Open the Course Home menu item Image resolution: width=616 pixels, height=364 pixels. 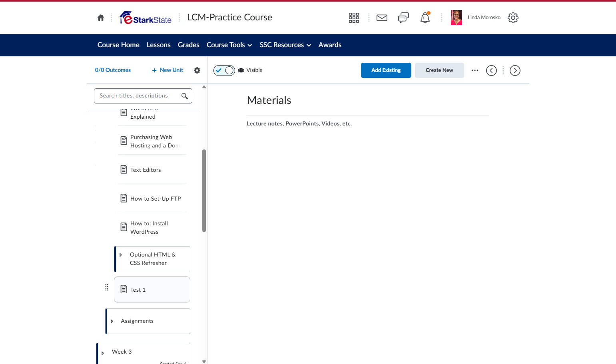click(x=118, y=45)
